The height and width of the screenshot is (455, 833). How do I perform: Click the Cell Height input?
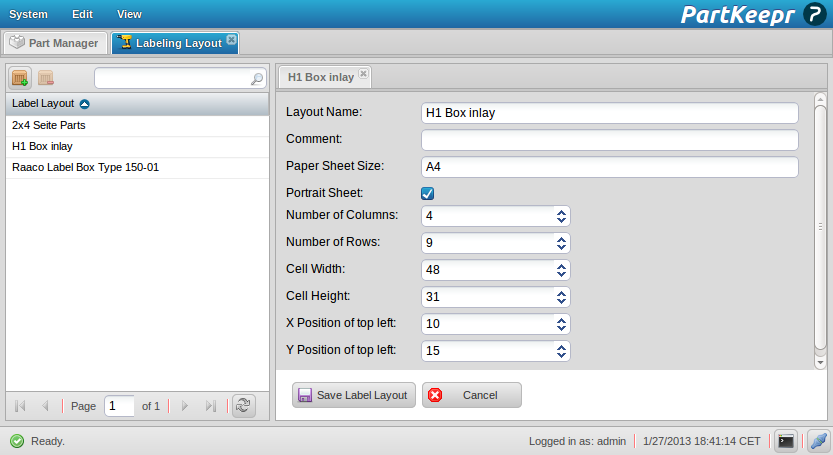(488, 297)
